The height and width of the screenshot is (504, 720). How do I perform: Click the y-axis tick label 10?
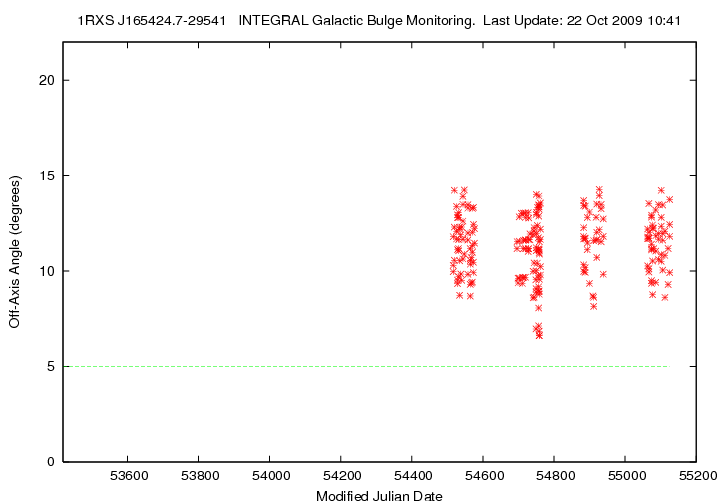pos(46,271)
